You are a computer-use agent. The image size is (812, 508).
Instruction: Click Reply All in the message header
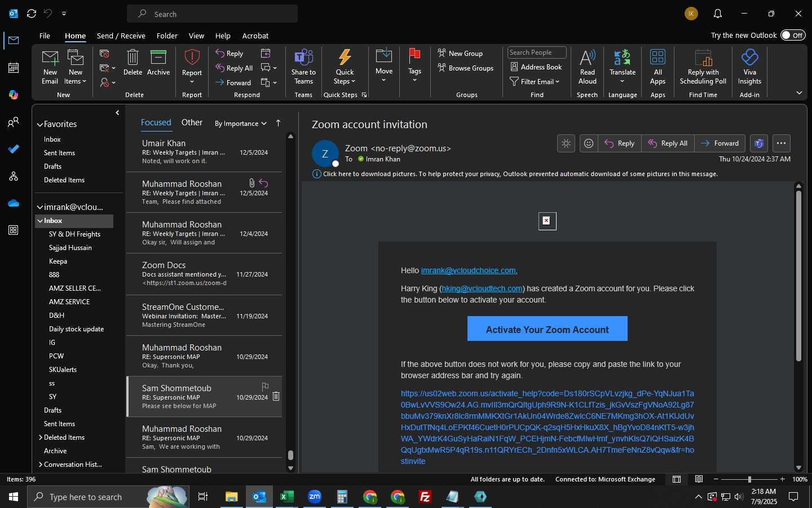[x=668, y=143]
